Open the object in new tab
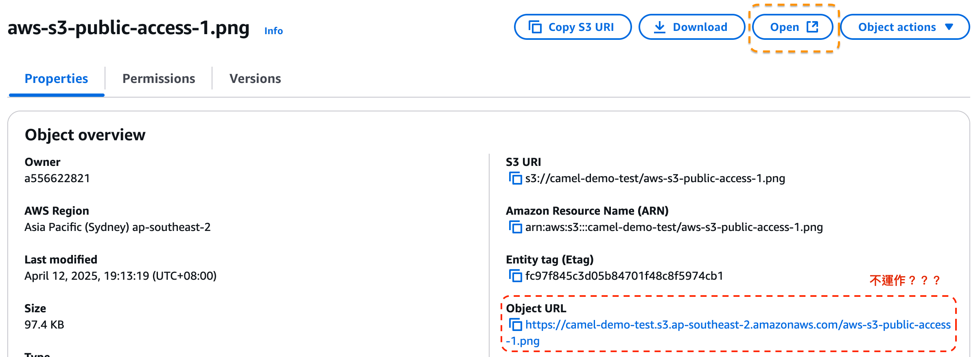The image size is (980, 357). (792, 27)
